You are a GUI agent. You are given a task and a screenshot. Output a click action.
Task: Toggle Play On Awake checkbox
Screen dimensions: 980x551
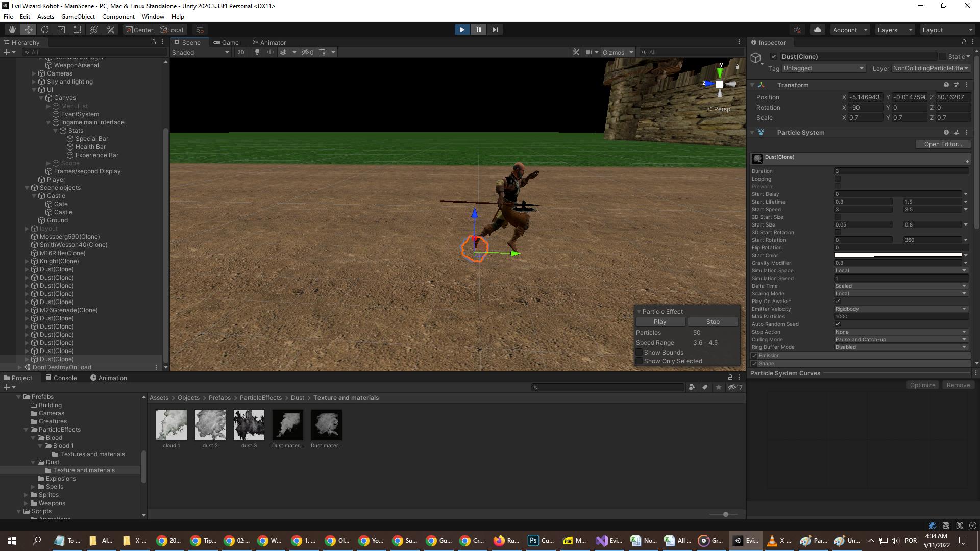838,301
